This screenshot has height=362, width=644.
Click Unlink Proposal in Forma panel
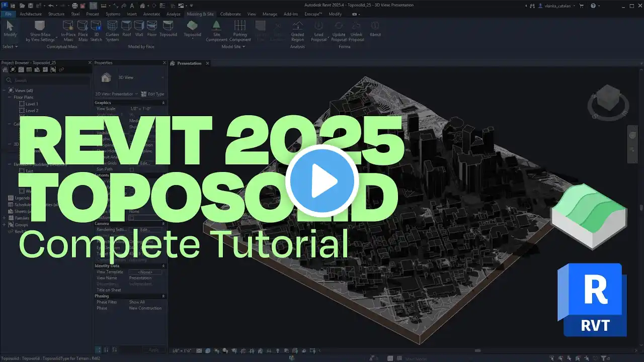click(357, 31)
